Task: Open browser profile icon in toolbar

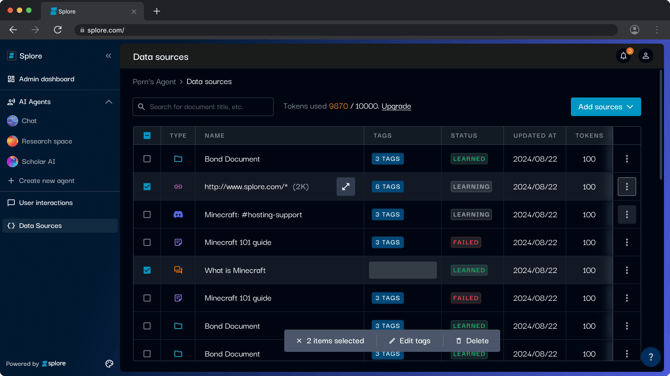Action: tap(635, 30)
